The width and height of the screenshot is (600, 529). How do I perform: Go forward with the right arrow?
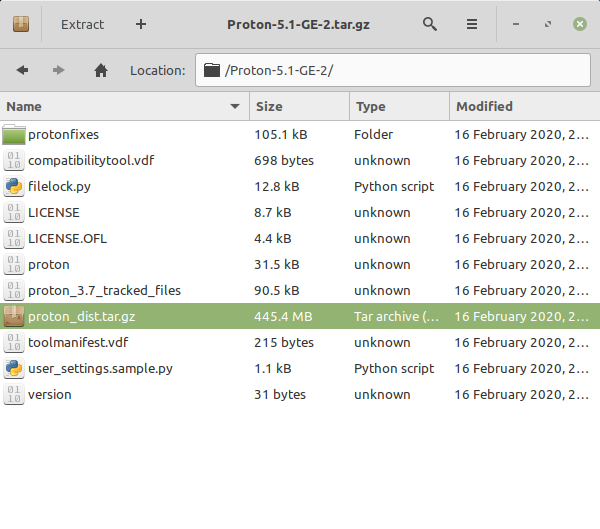[58, 70]
